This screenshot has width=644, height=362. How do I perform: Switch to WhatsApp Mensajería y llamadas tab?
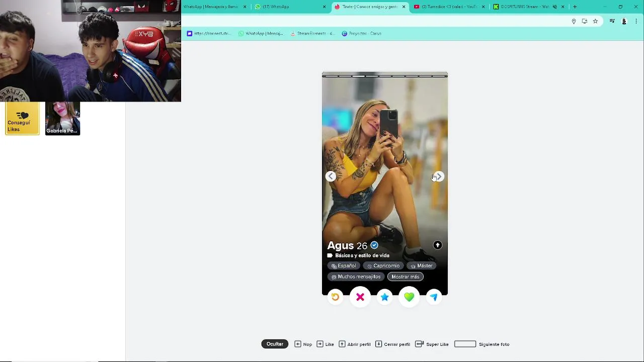pos(215,7)
